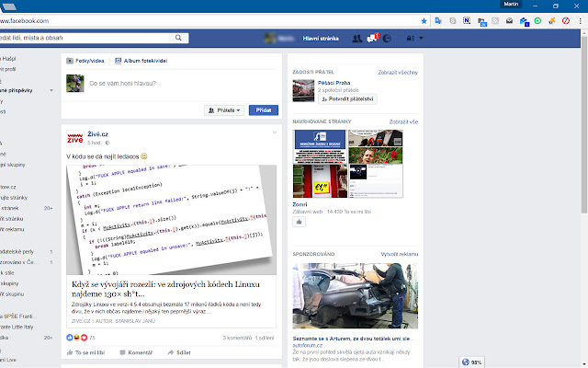Open the 'SPŠE Franti...' sidebar item
The image size is (588, 368).
click(17, 316)
